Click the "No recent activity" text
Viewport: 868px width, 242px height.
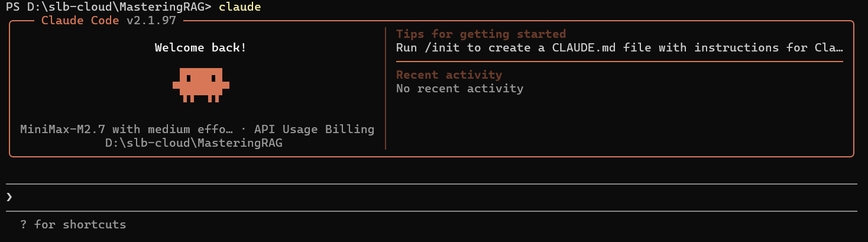pos(459,89)
